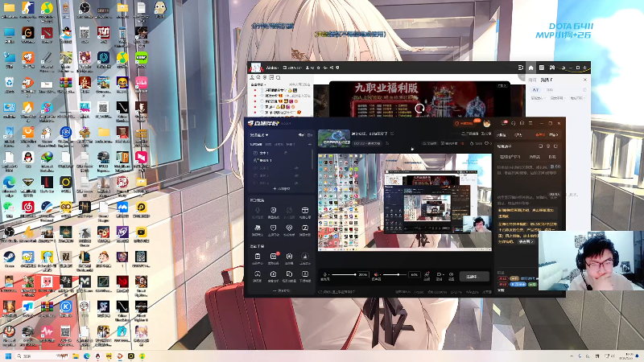Open the customer service headset icon in title bar

514,123
